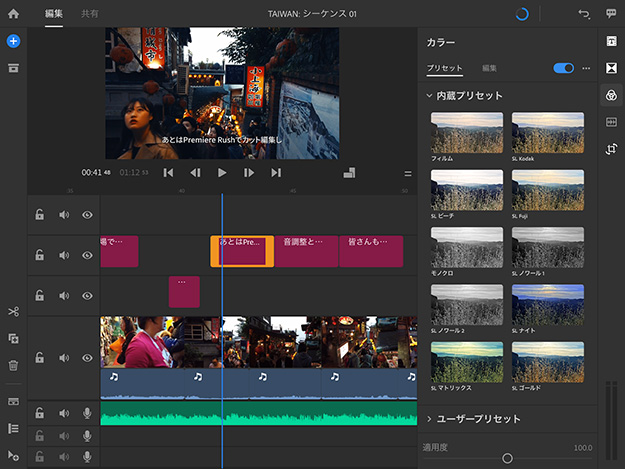Click the trash delete icon
The width and height of the screenshot is (625, 469).
[13, 366]
